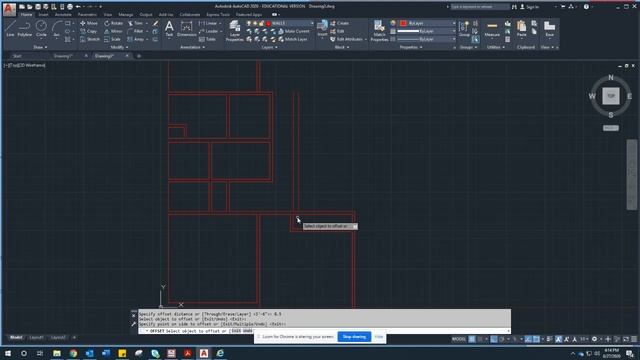Viewport: 640px width, 360px height.
Task: Click the Trim tool
Action: pos(136,23)
